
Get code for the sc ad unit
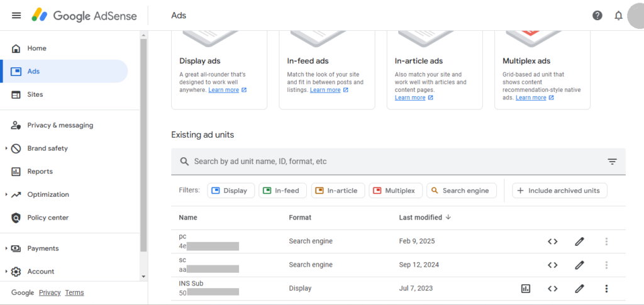click(x=552, y=265)
